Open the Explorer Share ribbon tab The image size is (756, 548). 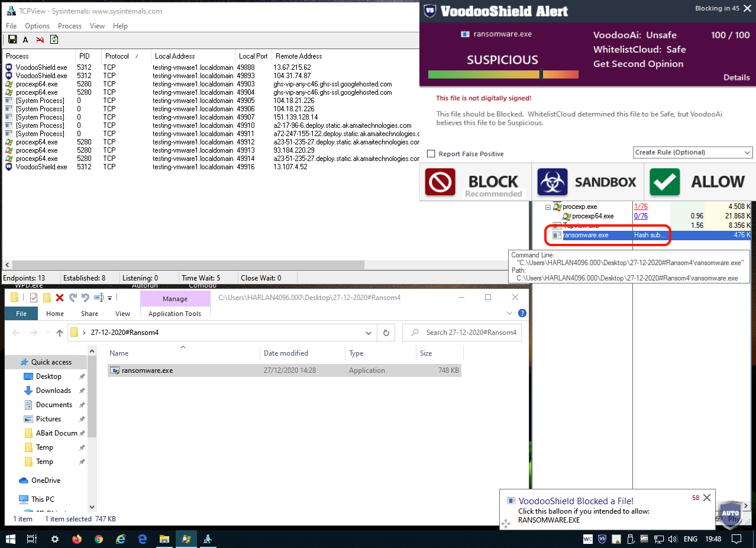90,314
